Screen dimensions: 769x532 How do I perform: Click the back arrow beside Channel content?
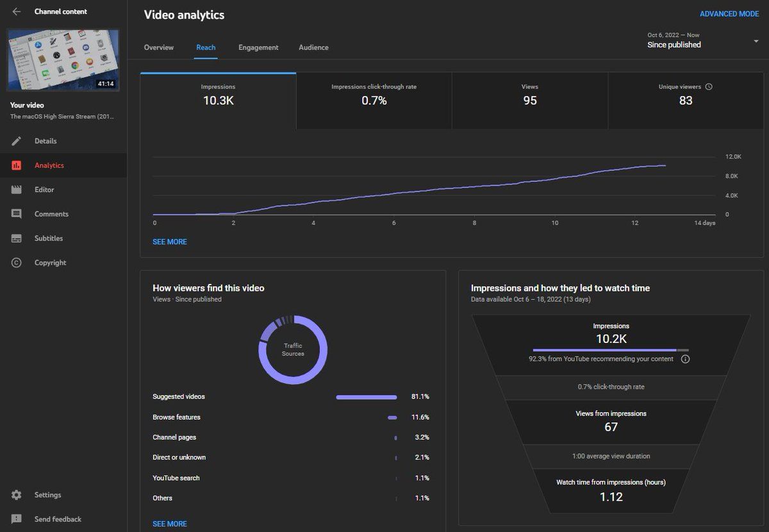(x=17, y=12)
